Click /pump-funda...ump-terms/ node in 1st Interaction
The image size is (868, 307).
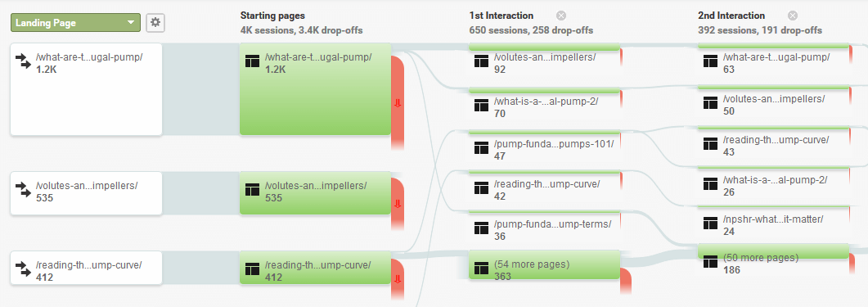pyautogui.click(x=544, y=229)
